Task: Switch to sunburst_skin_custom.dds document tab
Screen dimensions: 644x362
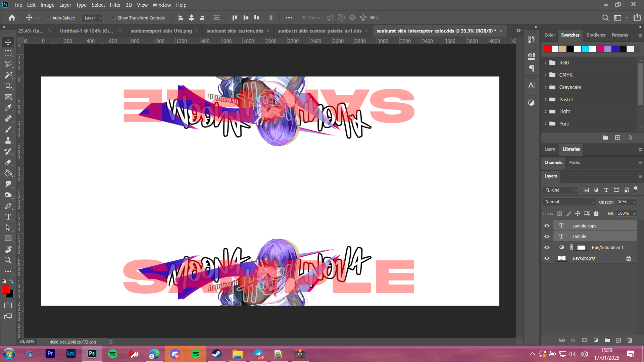Action: tap(235, 31)
